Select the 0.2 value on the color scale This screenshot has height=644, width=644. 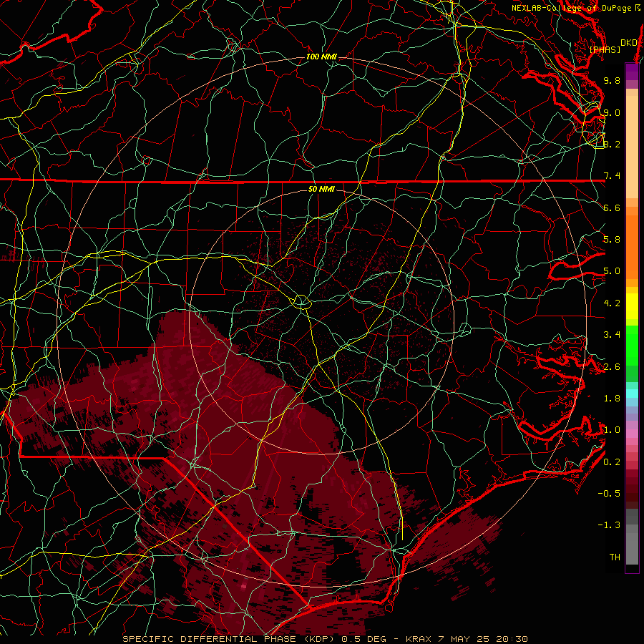(612, 462)
